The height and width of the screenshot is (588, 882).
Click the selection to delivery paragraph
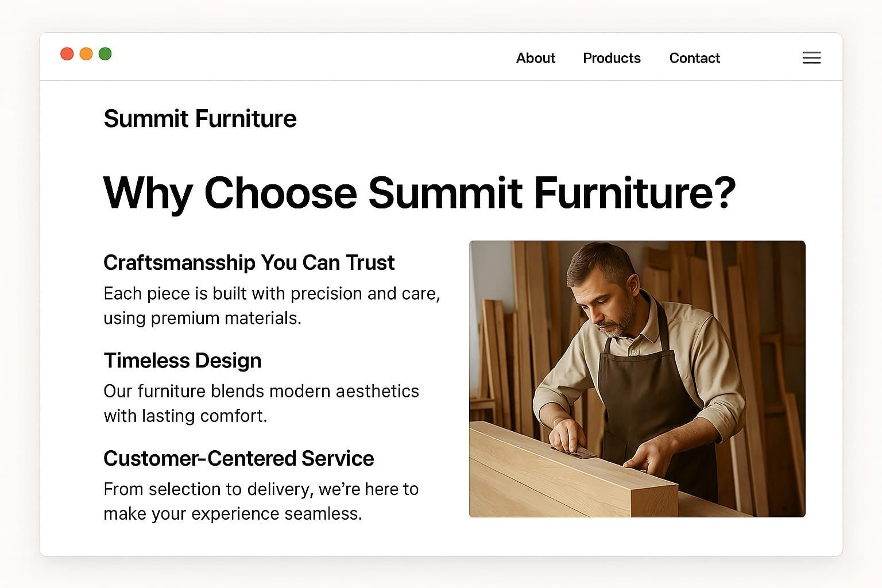click(261, 501)
